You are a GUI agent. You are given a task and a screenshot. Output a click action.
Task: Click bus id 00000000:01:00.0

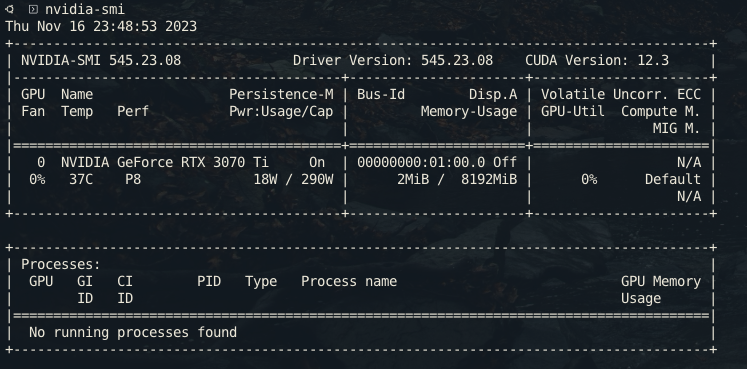pyautogui.click(x=421, y=163)
